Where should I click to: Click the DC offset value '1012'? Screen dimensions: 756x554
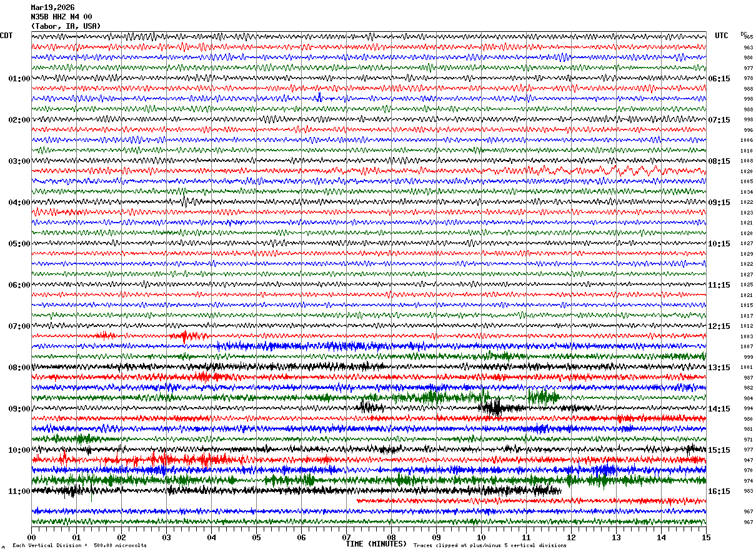point(747,326)
